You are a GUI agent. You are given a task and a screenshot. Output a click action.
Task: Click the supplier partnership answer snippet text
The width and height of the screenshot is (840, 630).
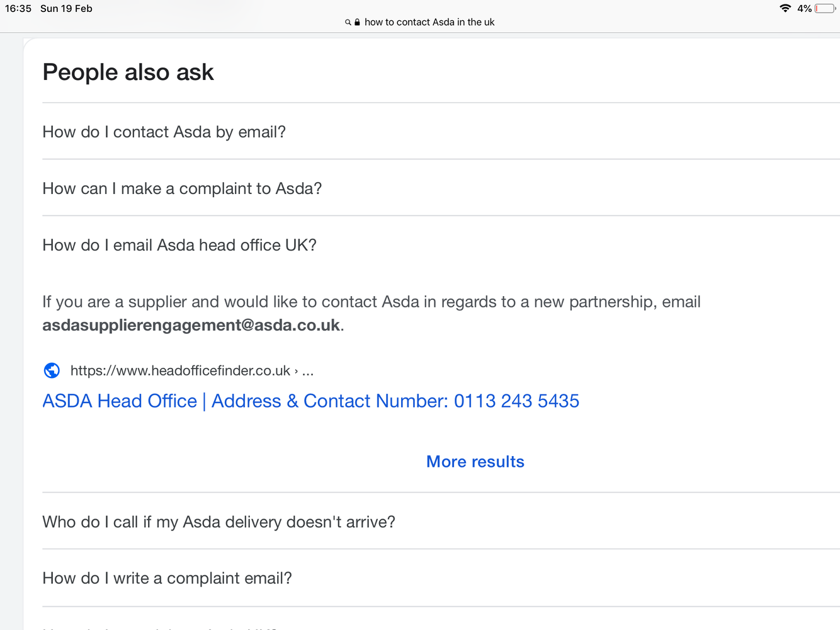[372, 314]
